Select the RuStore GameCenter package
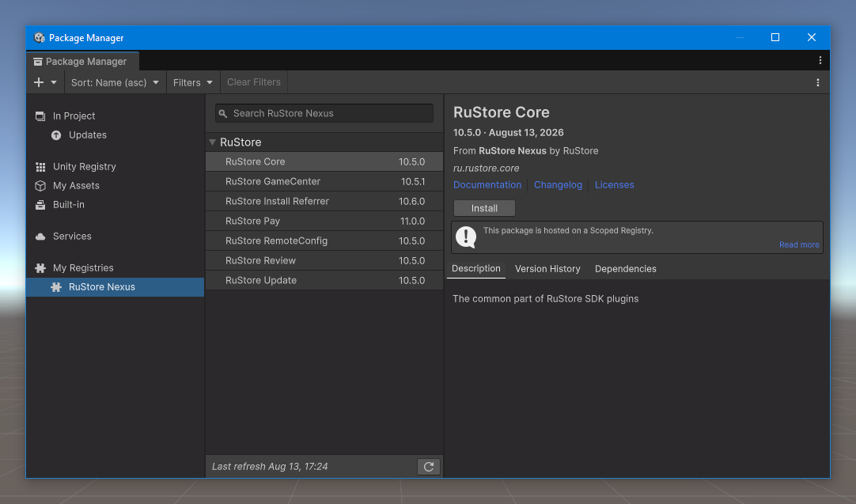Screen dimensions: 856x504 pos(324,181)
